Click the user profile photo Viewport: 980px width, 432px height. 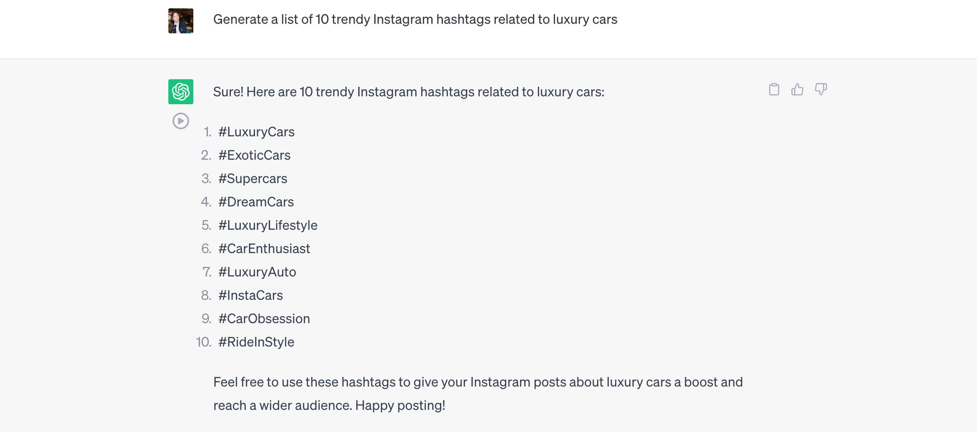pos(181,21)
